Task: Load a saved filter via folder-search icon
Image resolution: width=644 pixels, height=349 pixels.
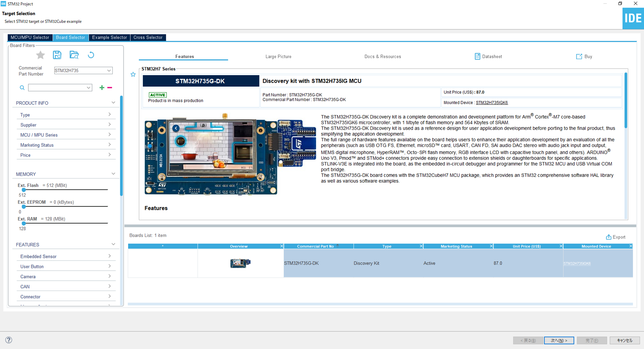Action: pyautogui.click(x=74, y=55)
